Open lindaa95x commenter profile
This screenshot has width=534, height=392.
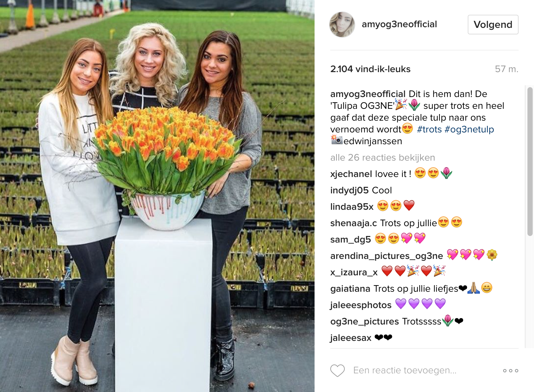[352, 207]
